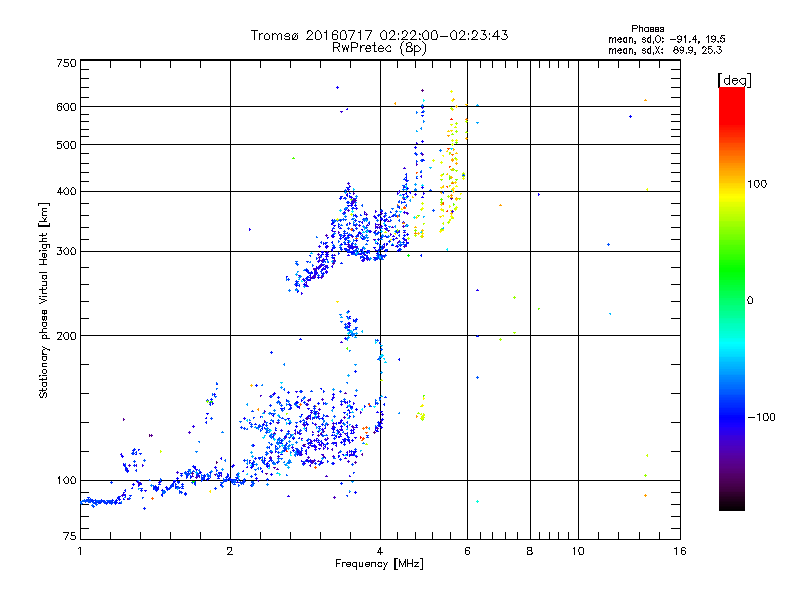Click the X-axis tick label '2'

click(x=230, y=551)
